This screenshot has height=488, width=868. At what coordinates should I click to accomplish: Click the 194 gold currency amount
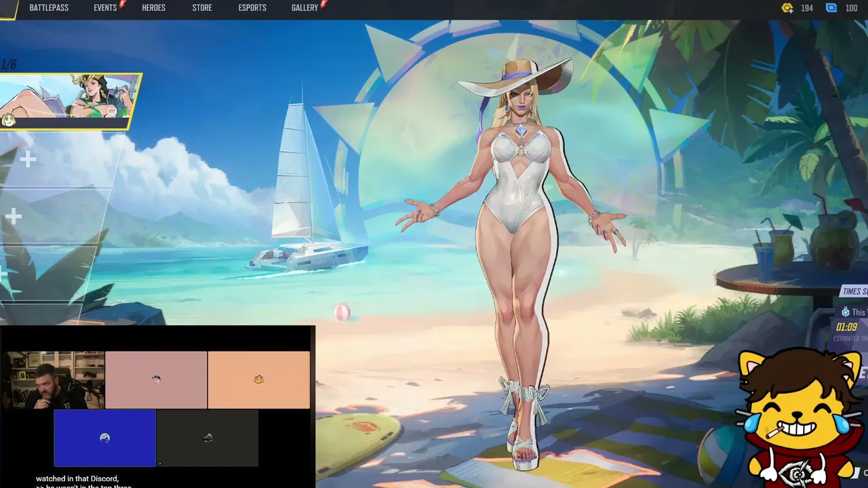(807, 8)
